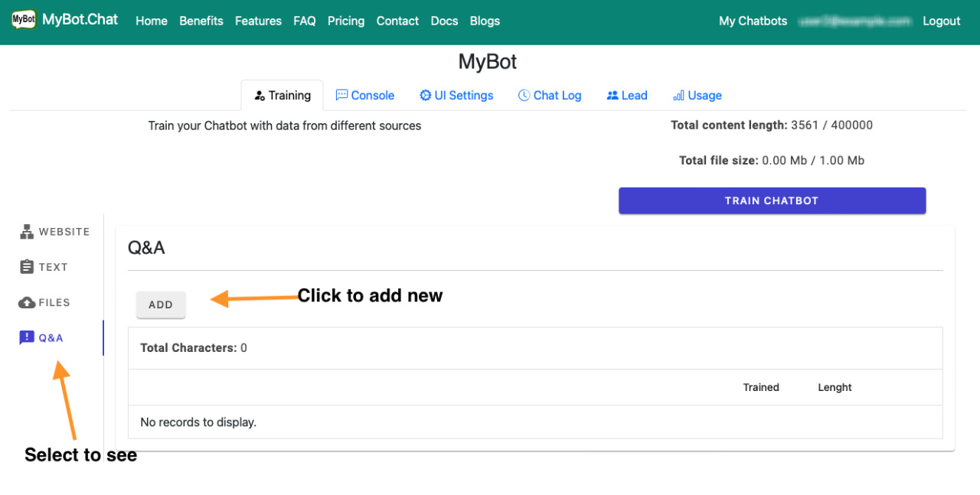
Task: Click the TRAIN CHATBOT button
Action: tap(772, 200)
